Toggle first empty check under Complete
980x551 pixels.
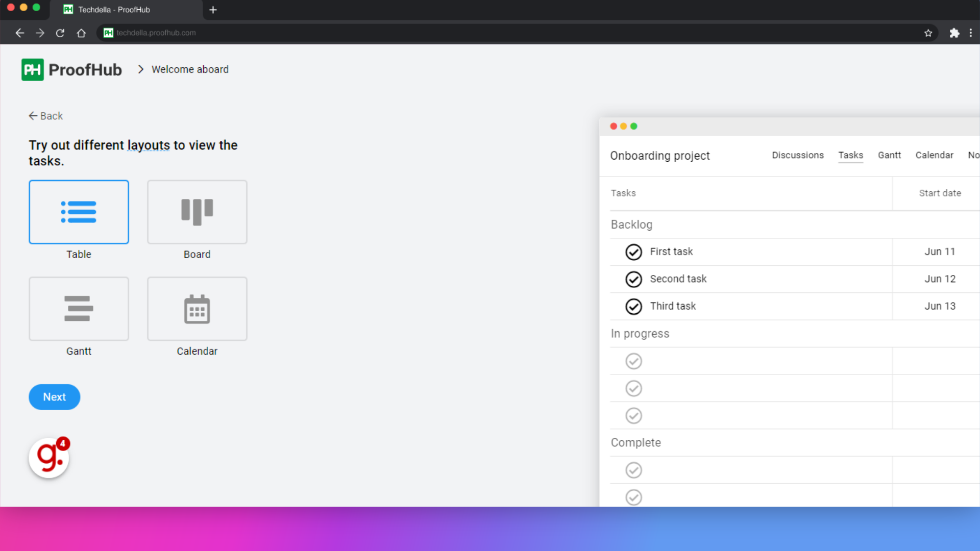pyautogui.click(x=633, y=470)
